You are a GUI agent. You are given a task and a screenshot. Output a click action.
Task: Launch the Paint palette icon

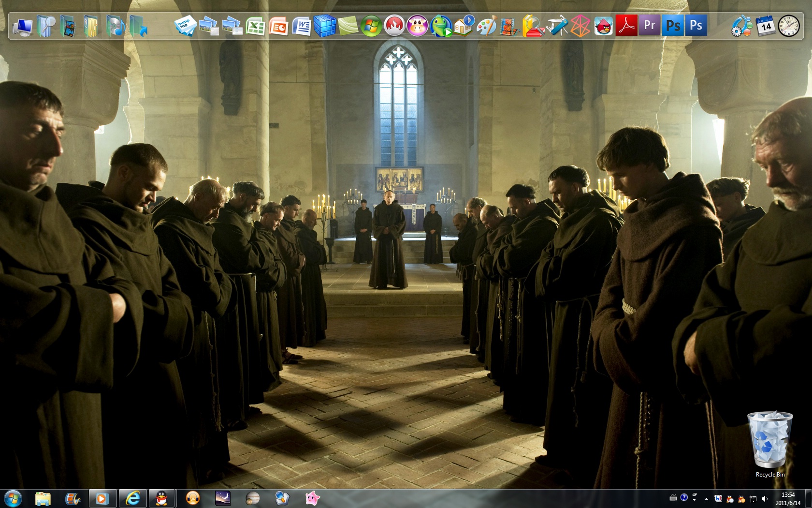tap(486, 26)
